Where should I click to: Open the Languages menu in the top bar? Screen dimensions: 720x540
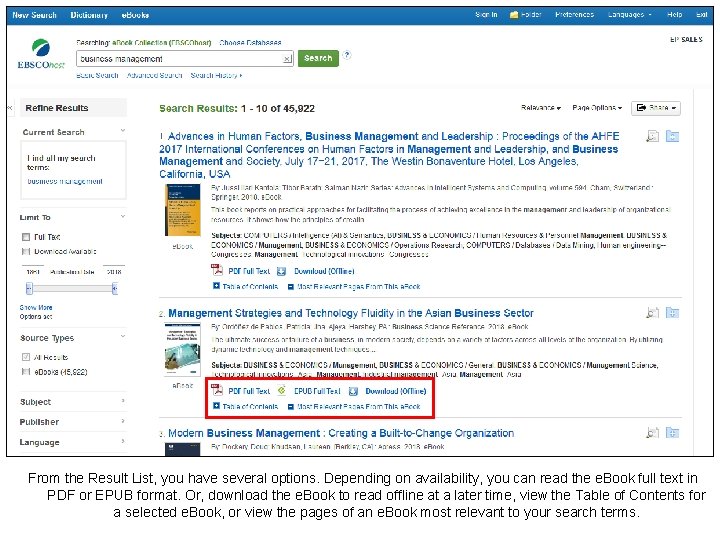tap(630, 15)
